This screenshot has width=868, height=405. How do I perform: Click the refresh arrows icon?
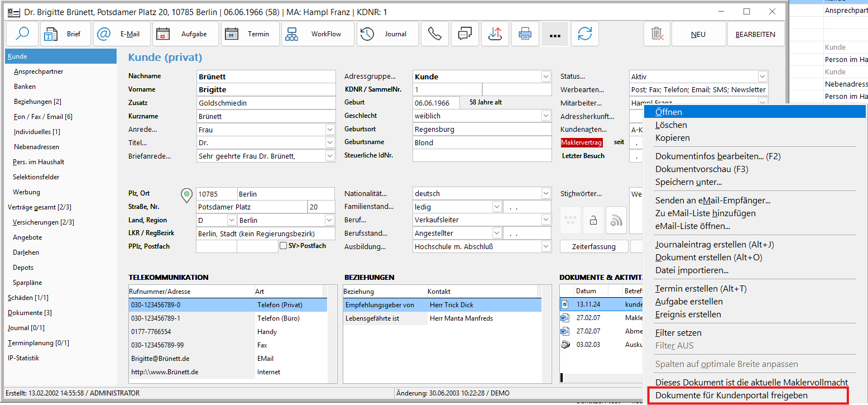point(584,34)
